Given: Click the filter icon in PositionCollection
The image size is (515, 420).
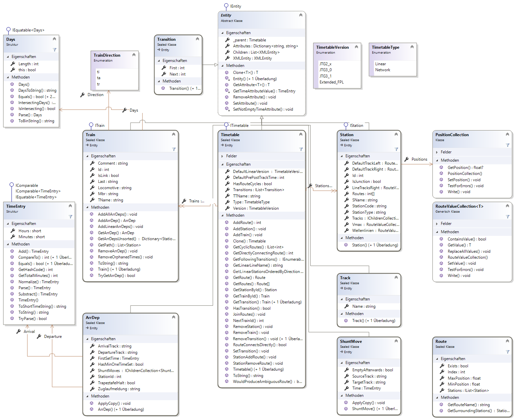Looking at the screenshot, I should pos(508,145).
